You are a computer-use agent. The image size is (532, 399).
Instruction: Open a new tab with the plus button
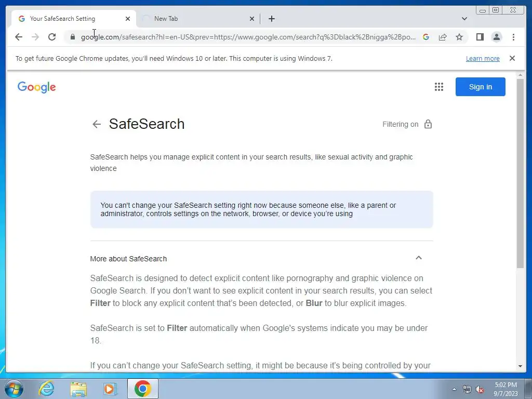pos(271,19)
